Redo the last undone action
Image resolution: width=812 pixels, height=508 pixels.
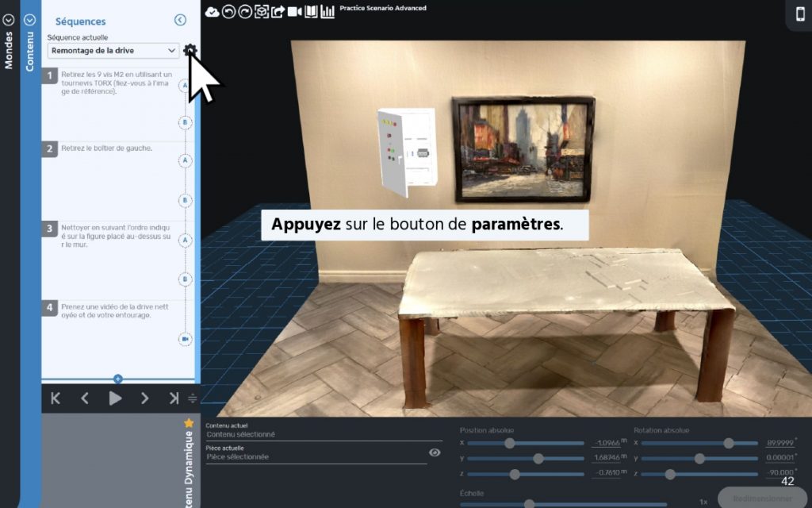point(245,12)
